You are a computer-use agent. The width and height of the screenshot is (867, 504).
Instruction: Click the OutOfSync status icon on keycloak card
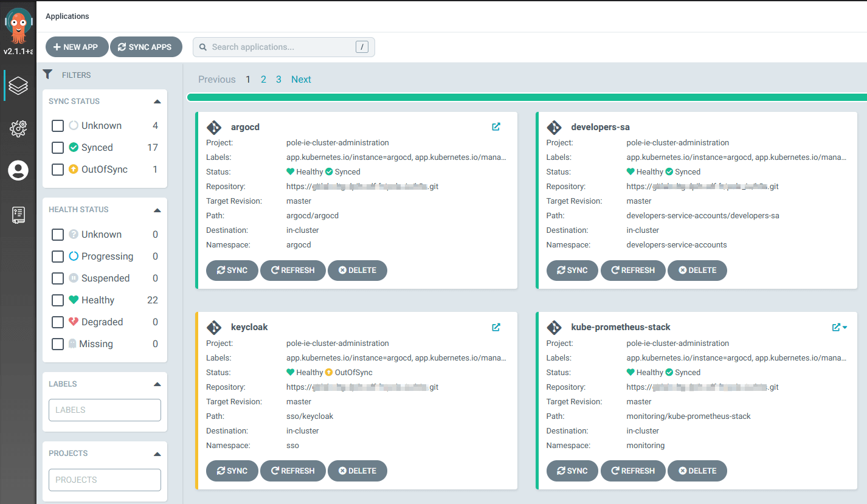(x=329, y=372)
